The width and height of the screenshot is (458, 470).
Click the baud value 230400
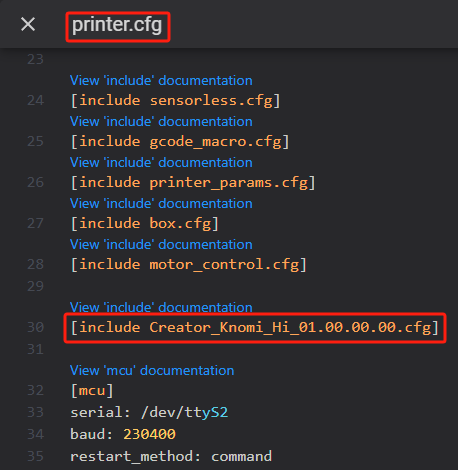tap(149, 434)
